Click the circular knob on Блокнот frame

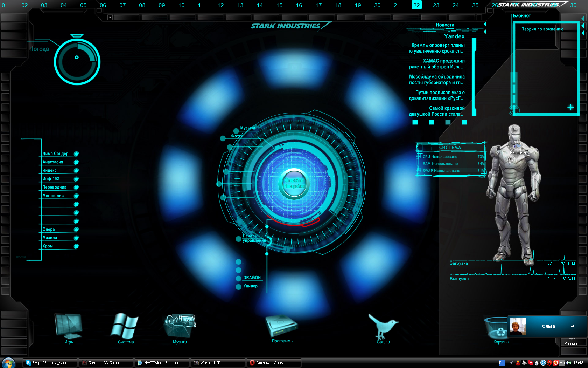click(x=514, y=110)
